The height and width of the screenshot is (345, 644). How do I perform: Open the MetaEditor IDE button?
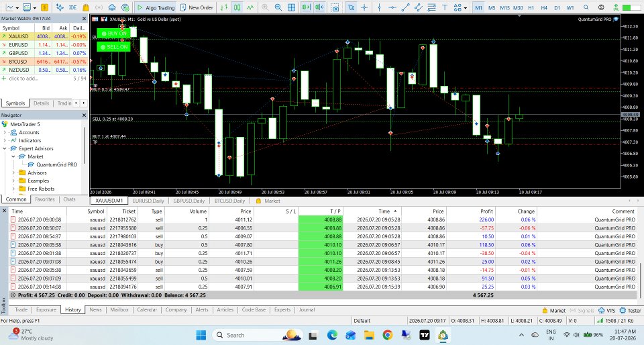tap(72, 7)
